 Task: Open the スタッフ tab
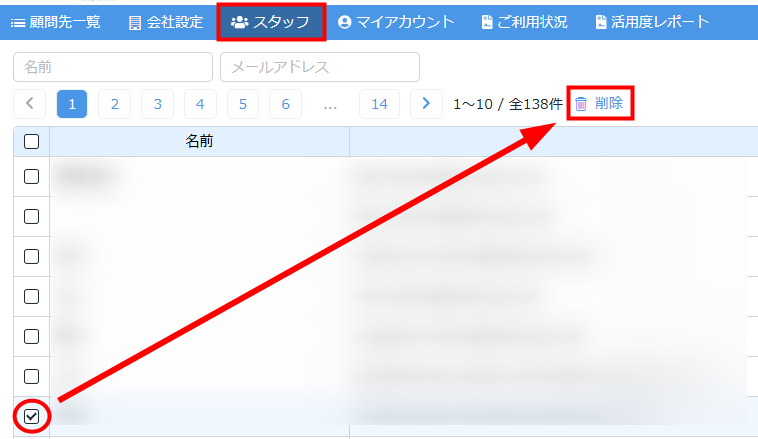(270, 22)
